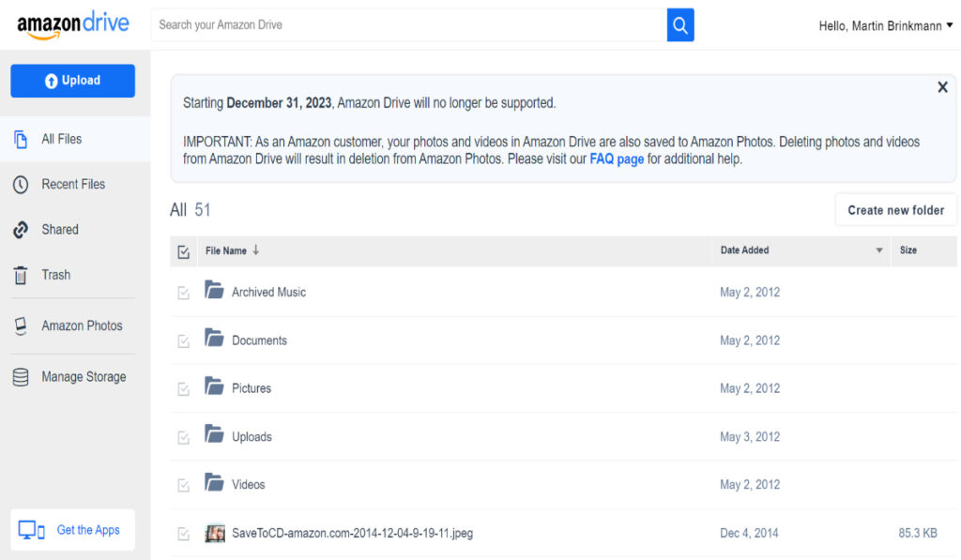Image resolution: width=961 pixels, height=560 pixels.
Task: Check the box beside Documents folder
Action: (183, 341)
